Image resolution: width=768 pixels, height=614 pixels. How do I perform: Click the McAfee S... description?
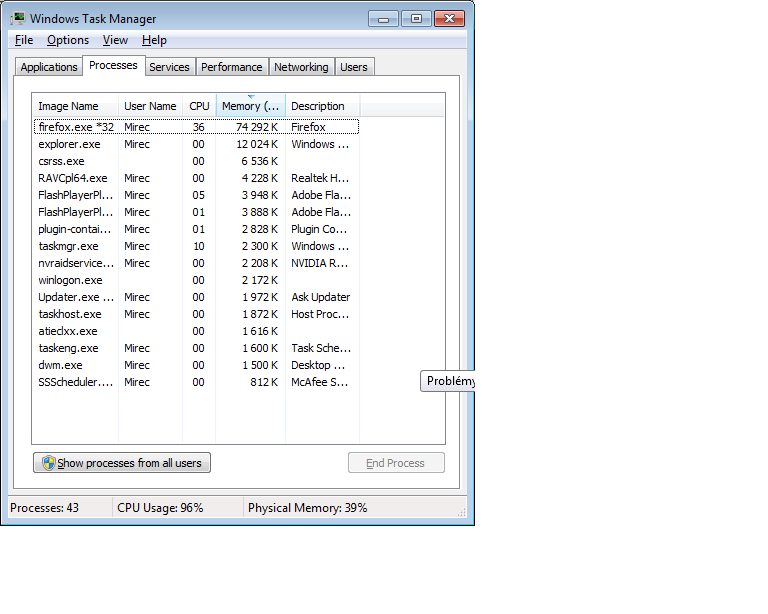[319, 382]
